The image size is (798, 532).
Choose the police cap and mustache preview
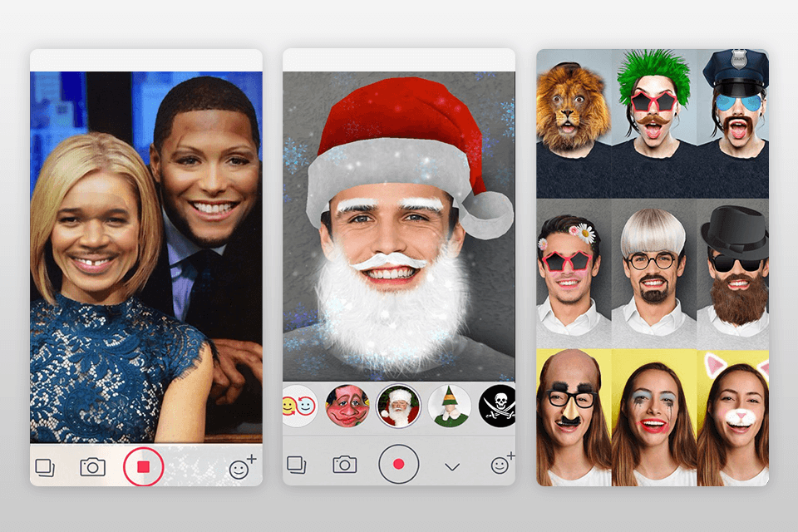tap(731, 123)
